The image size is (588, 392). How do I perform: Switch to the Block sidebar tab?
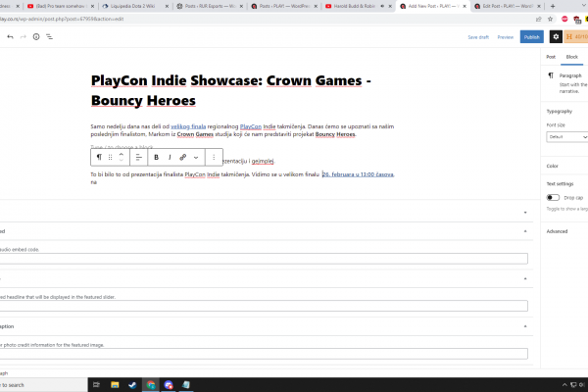pos(572,57)
